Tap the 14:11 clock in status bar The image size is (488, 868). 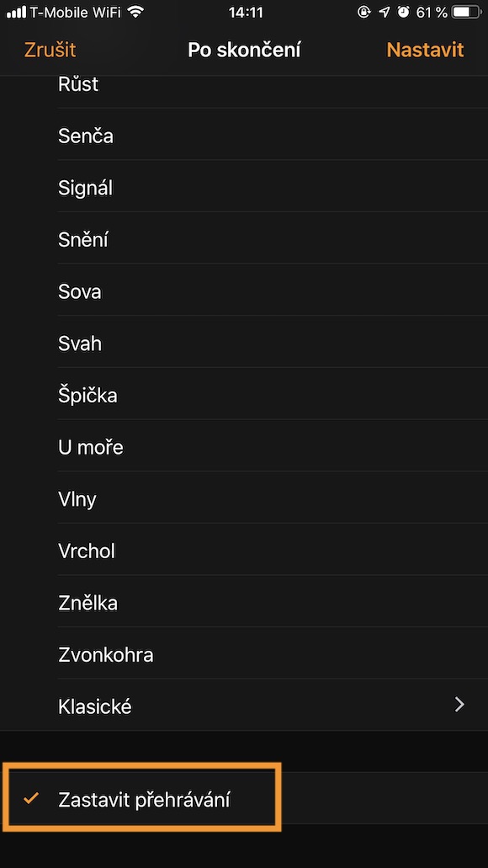246,12
